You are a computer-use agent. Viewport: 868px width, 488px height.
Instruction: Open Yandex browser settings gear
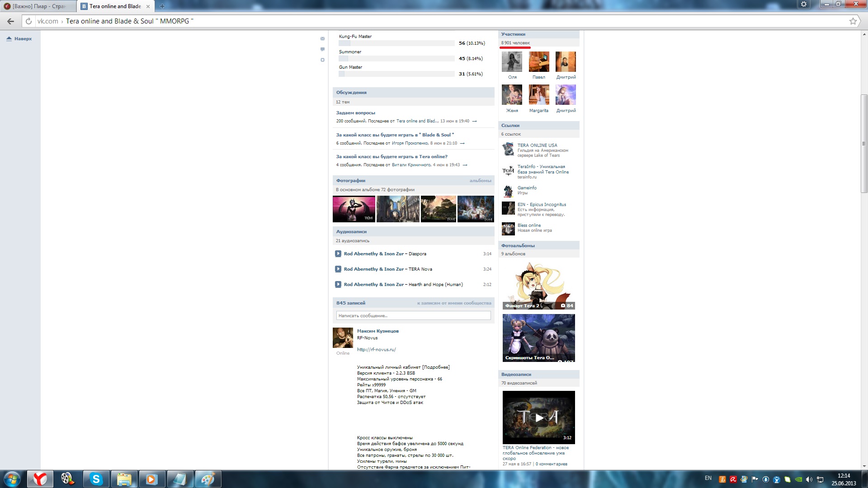[803, 5]
